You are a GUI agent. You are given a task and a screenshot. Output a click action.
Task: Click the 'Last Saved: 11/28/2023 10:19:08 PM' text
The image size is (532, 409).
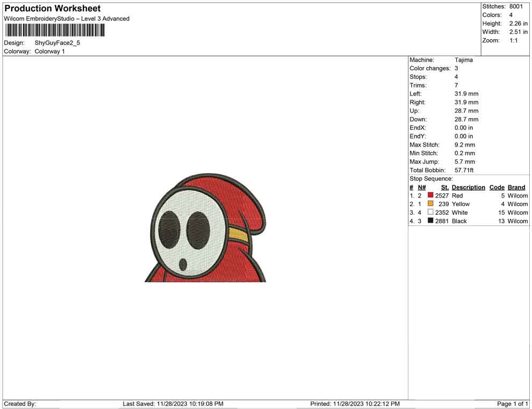click(x=173, y=404)
